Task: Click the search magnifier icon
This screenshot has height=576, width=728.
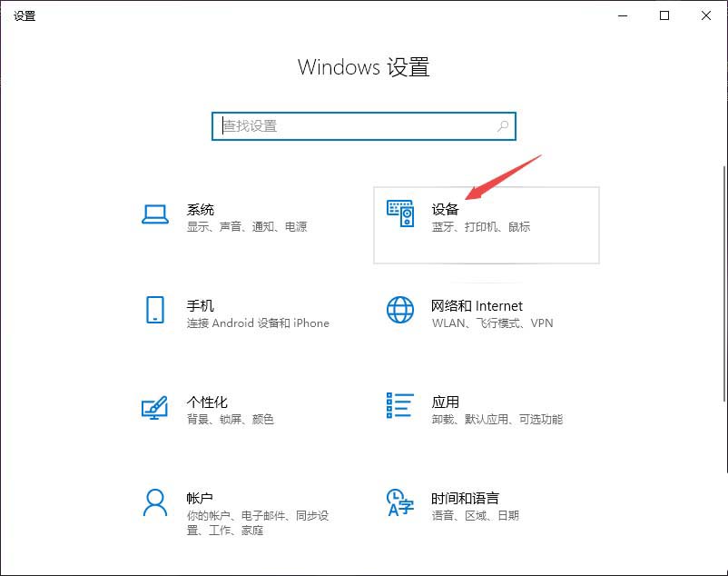Action: pos(503,126)
